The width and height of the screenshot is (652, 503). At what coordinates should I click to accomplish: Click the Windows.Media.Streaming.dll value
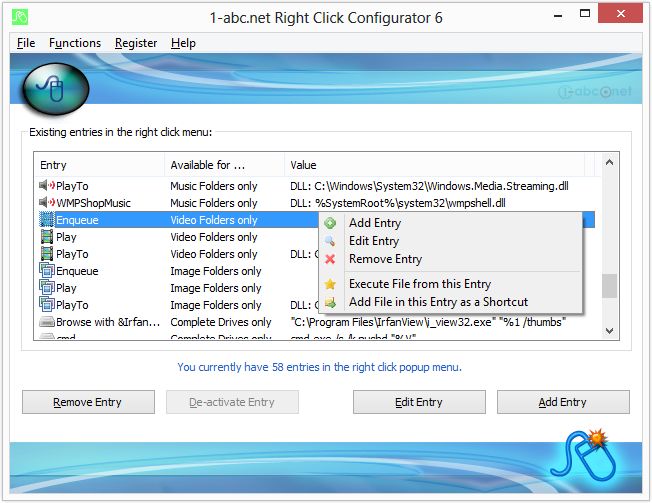pos(429,186)
